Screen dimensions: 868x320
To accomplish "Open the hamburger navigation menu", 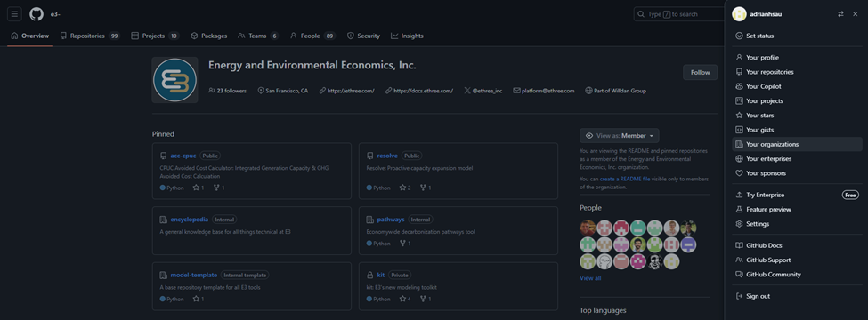I will 14,14.
